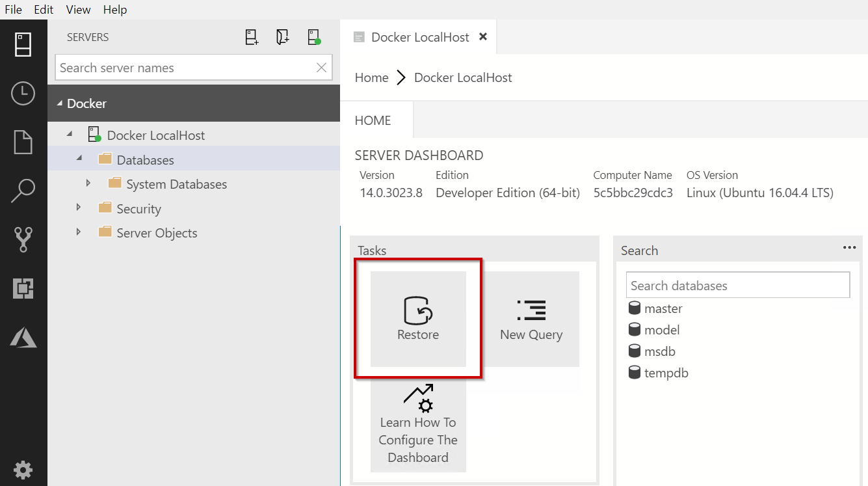Open the Manage settings gear icon
This screenshot has width=868, height=486.
[x=23, y=469]
